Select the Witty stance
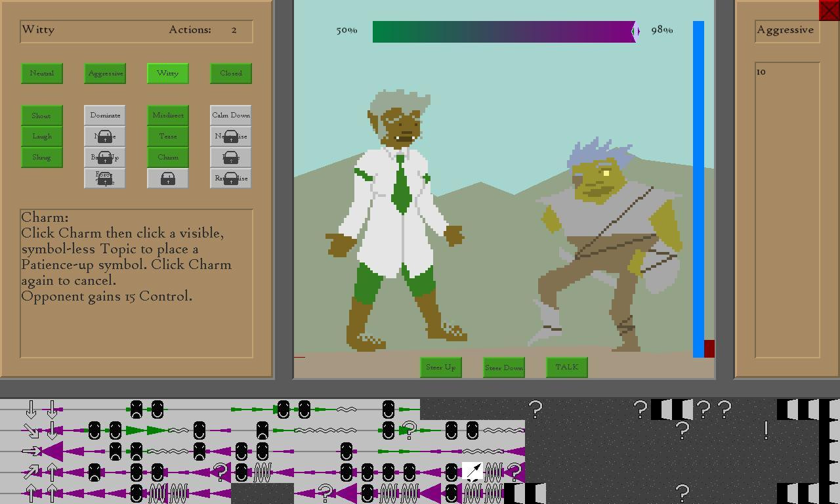 (x=168, y=73)
